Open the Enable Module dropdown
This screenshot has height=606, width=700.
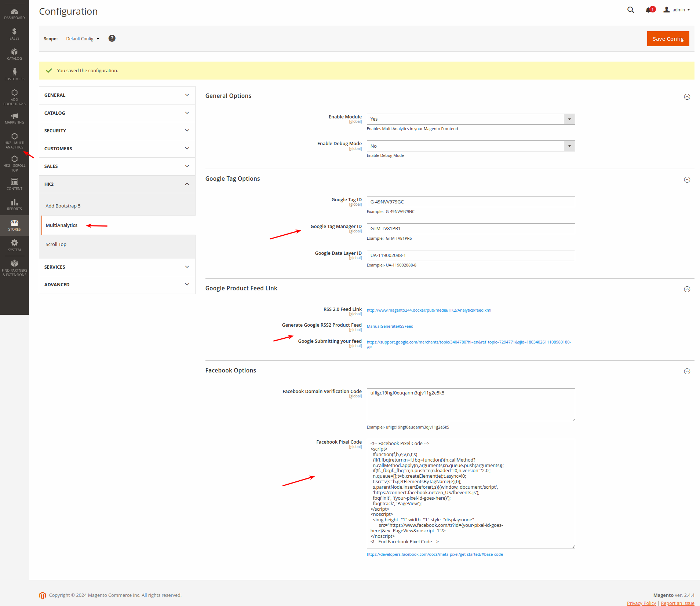pos(471,119)
